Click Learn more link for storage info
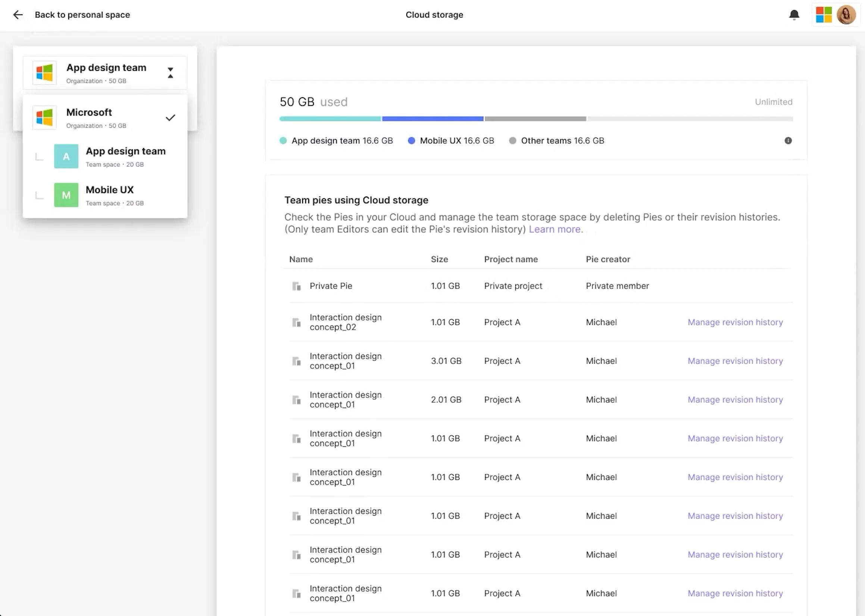865x616 pixels. click(556, 229)
